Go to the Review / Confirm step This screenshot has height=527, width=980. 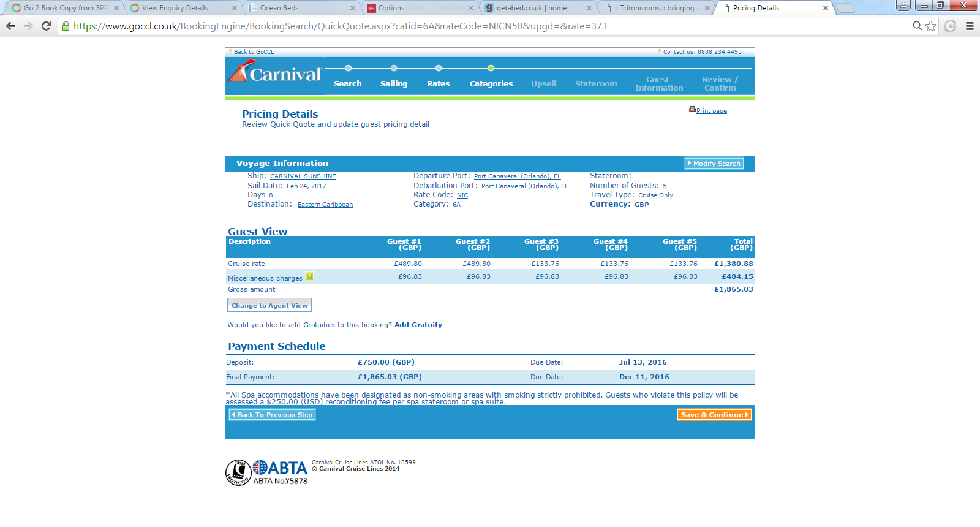click(720, 83)
